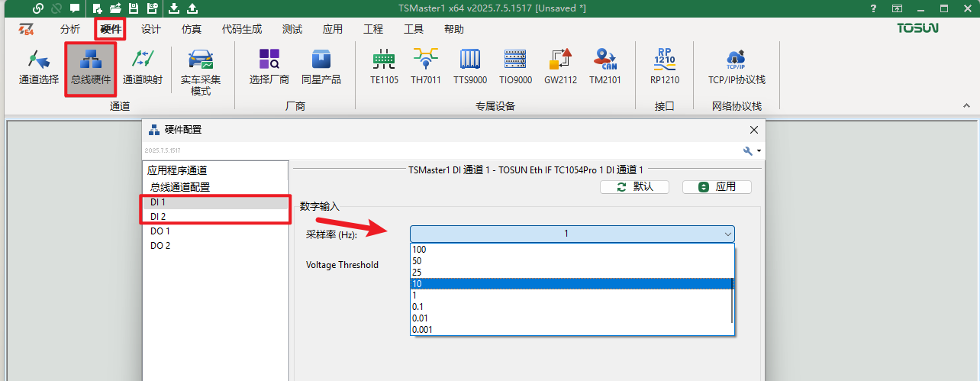Choose 1 Hz option in the list
The image size is (980, 381).
click(x=571, y=295)
